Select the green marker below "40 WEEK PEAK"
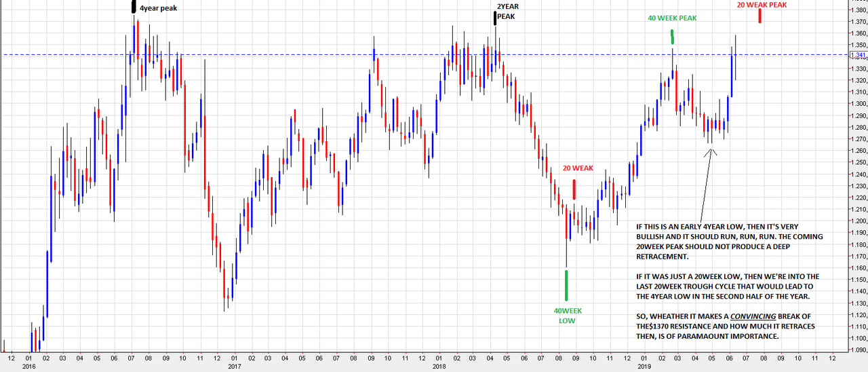The height and width of the screenshot is (372, 868). click(x=672, y=37)
